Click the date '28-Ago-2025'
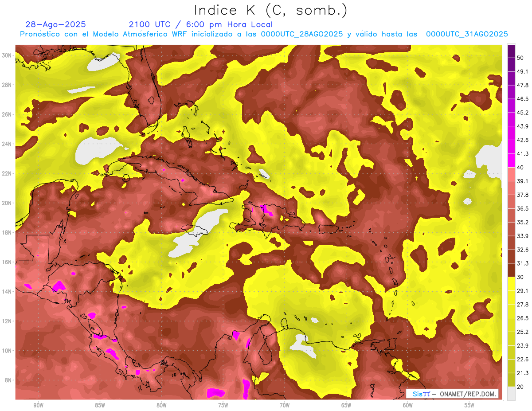532x411 pixels. (x=56, y=24)
